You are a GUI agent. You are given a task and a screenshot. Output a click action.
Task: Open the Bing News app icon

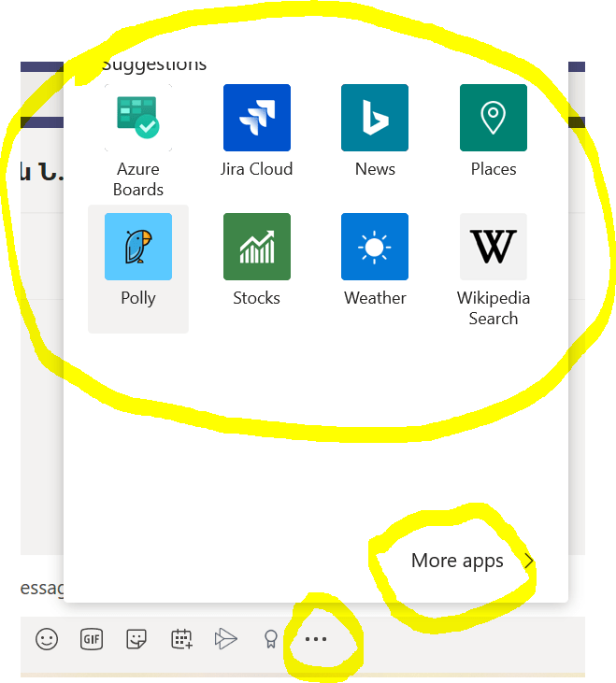point(375,118)
